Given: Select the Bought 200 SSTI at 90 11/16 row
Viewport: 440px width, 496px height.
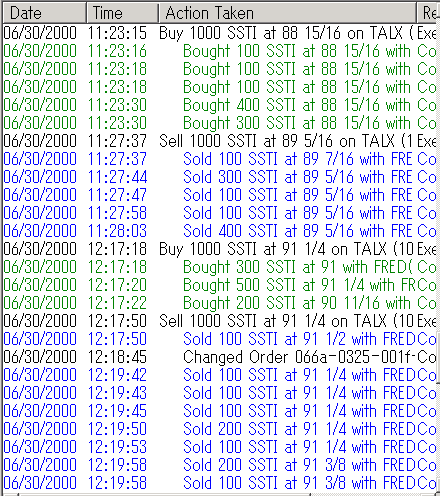Looking at the screenshot, I should [x=220, y=303].
